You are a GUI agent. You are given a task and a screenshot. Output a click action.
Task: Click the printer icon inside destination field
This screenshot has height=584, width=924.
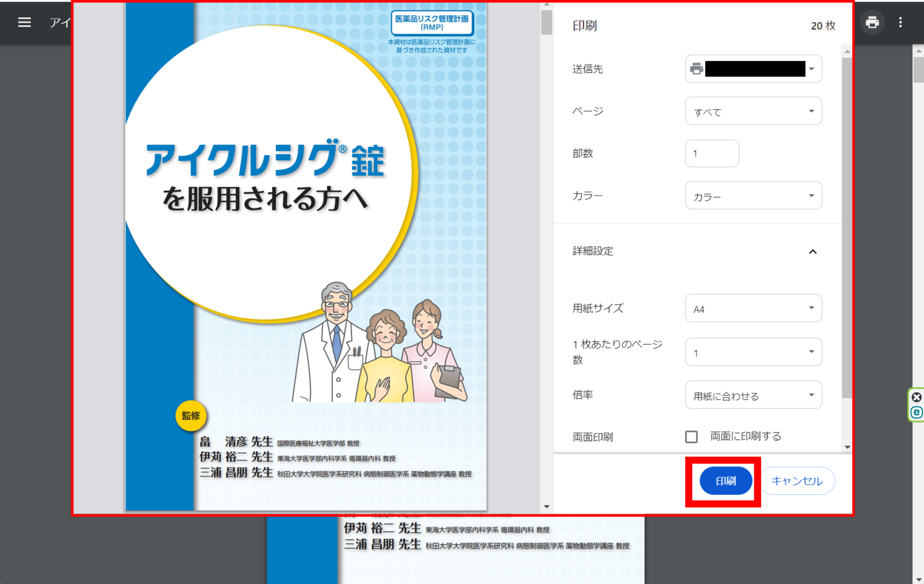tap(697, 69)
